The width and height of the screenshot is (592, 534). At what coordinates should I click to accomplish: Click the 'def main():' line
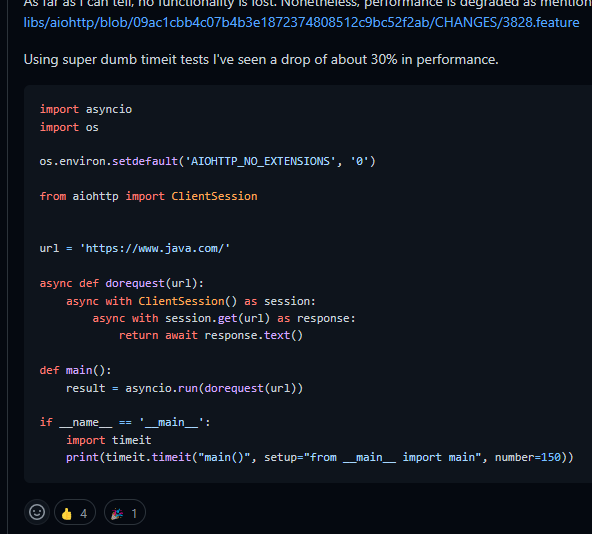[x=76, y=370]
